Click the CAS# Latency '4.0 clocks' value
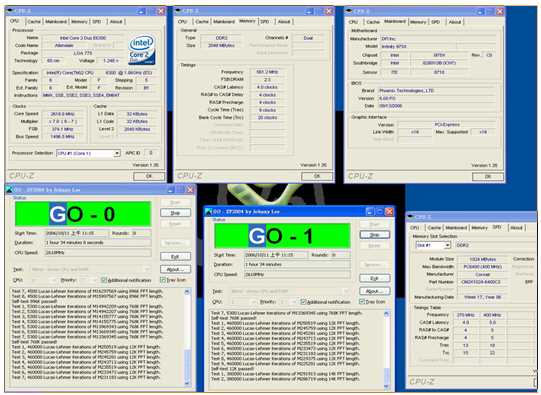The image size is (541, 395). tap(267, 87)
